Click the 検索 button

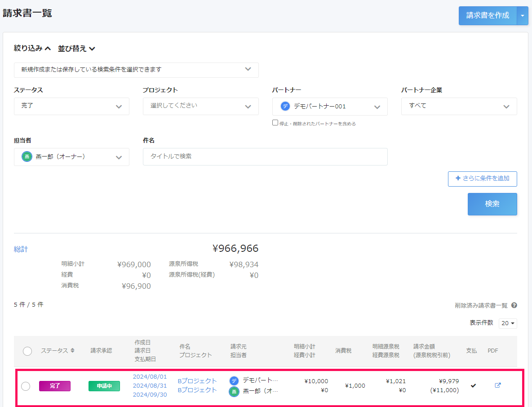click(x=492, y=204)
